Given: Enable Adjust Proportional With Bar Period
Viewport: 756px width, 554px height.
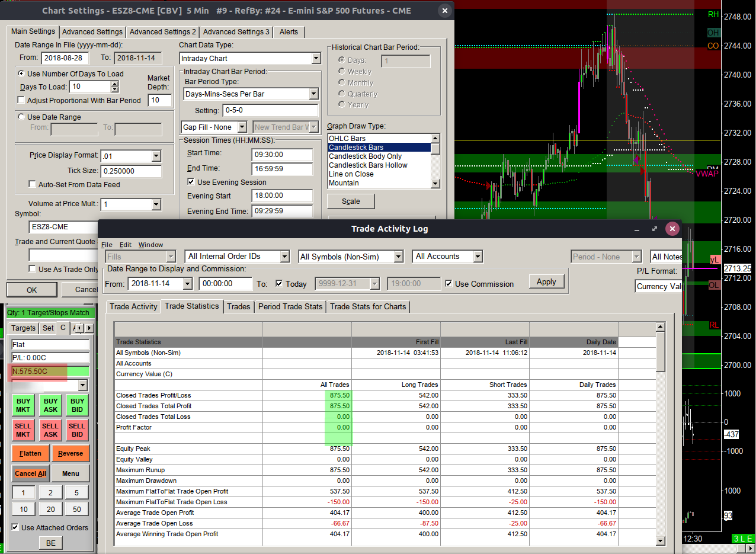Looking at the screenshot, I should (22, 101).
